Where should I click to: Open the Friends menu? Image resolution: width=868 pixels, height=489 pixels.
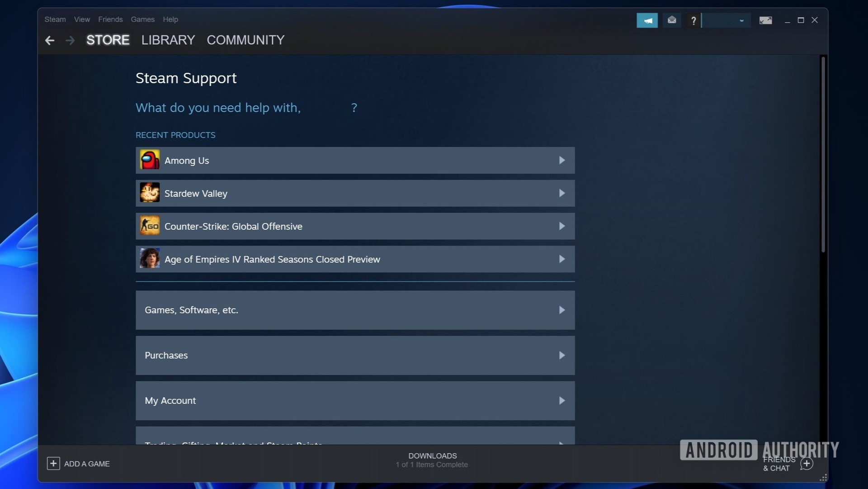pos(110,19)
